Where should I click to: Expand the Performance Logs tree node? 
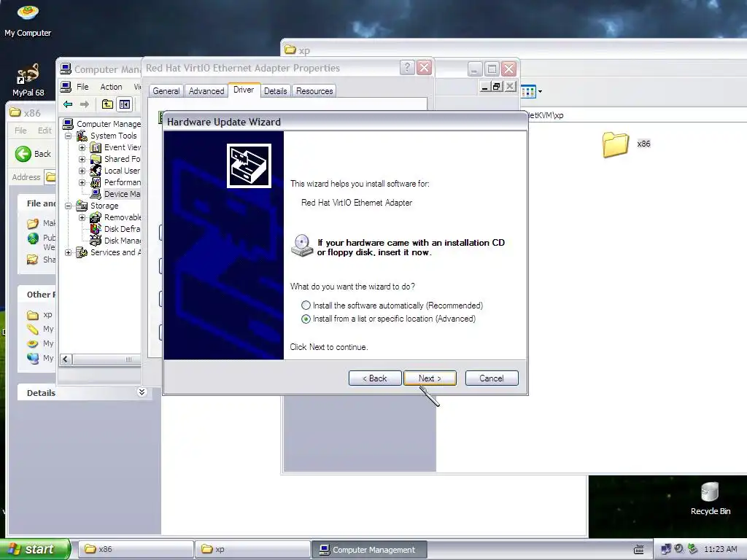click(82, 182)
